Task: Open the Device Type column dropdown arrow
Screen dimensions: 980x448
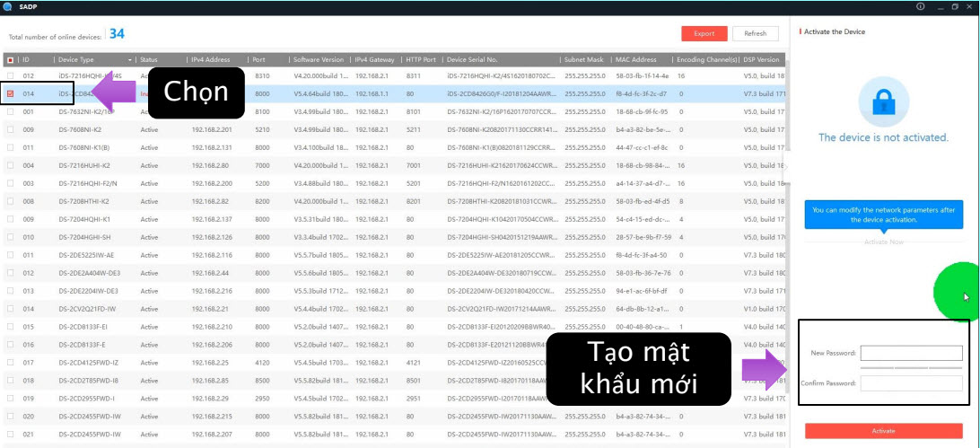Action: tap(129, 60)
